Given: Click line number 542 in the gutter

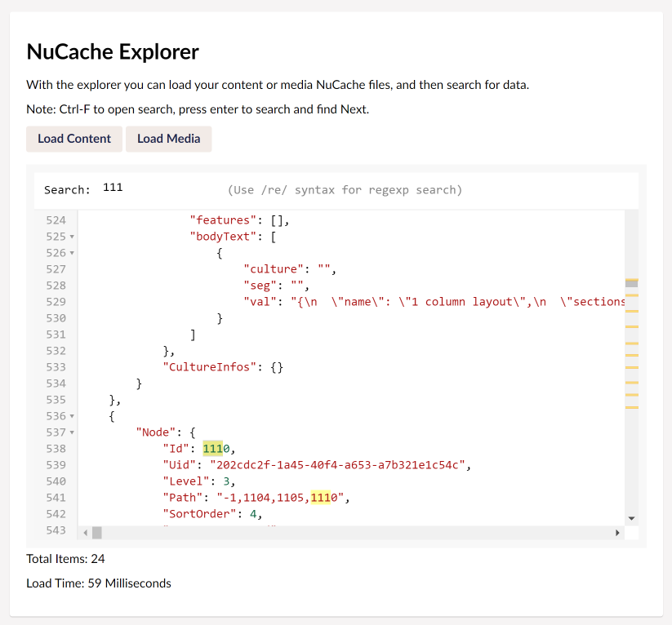Looking at the screenshot, I should (56, 513).
